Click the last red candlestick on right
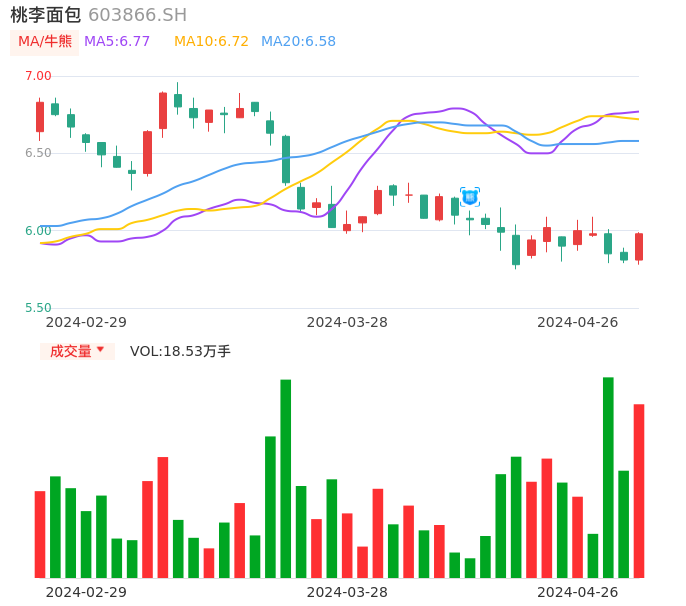686x606 pixels. 639,247
